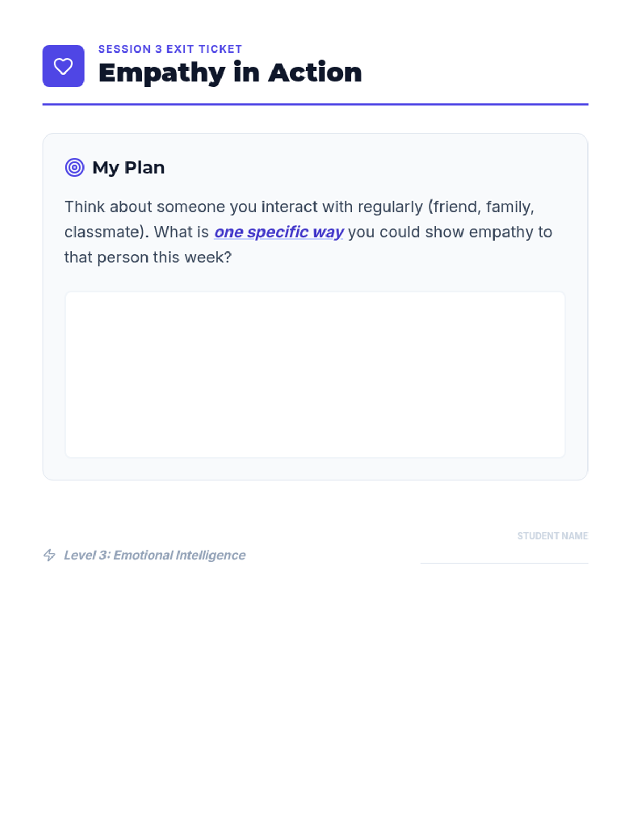Click the Student Name signature line
The image size is (630, 840).
504,563
